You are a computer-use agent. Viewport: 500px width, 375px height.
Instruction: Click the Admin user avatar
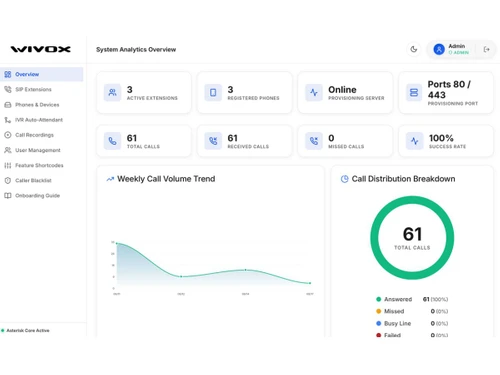(439, 49)
